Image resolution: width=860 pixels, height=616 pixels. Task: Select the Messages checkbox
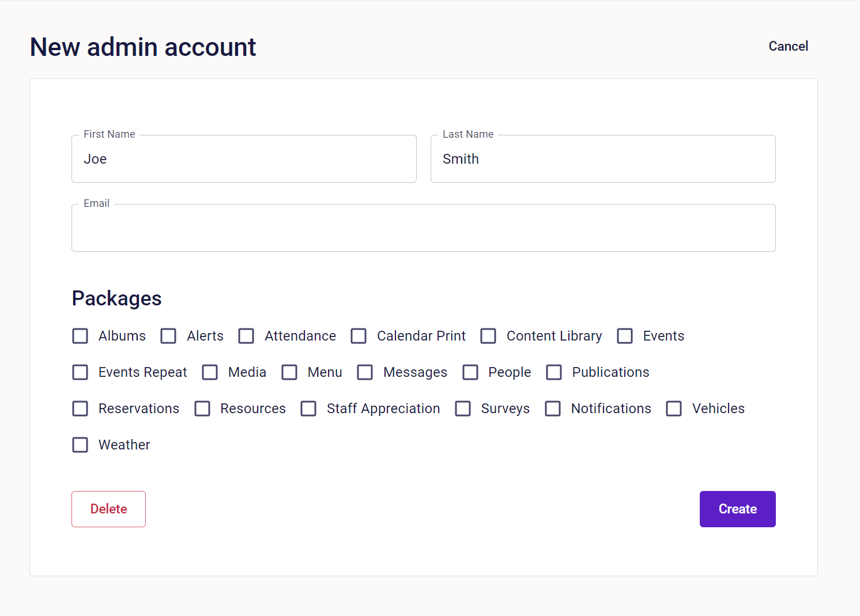tap(365, 372)
